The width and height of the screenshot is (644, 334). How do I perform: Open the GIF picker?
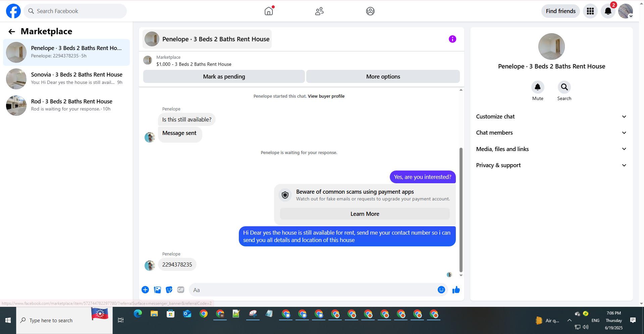click(x=181, y=290)
